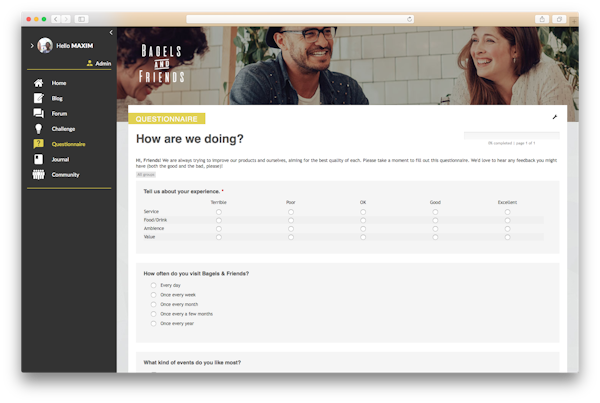Screen dimensions: 600x403
Task: Show all tabs icon in browser
Action: [x=559, y=19]
